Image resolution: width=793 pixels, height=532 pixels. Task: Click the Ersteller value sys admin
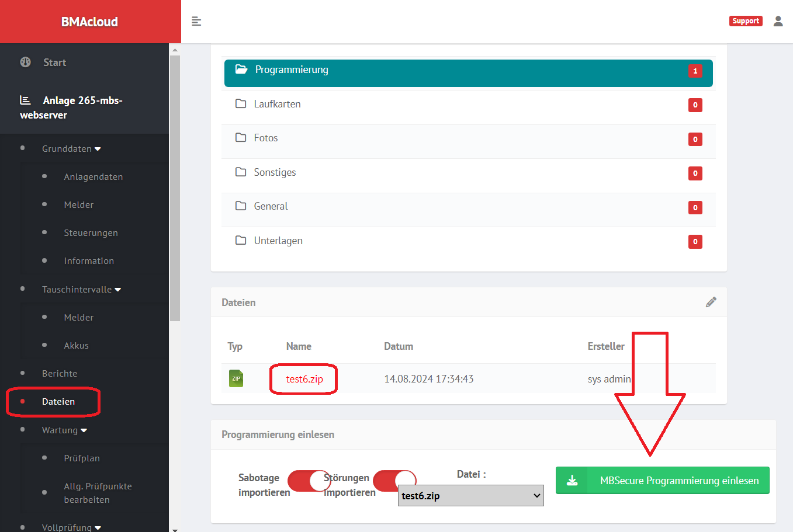coord(610,379)
